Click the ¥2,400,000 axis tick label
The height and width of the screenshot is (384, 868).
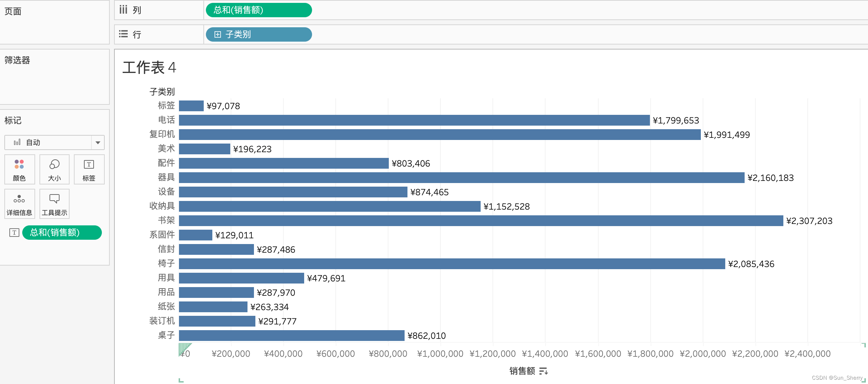point(808,354)
